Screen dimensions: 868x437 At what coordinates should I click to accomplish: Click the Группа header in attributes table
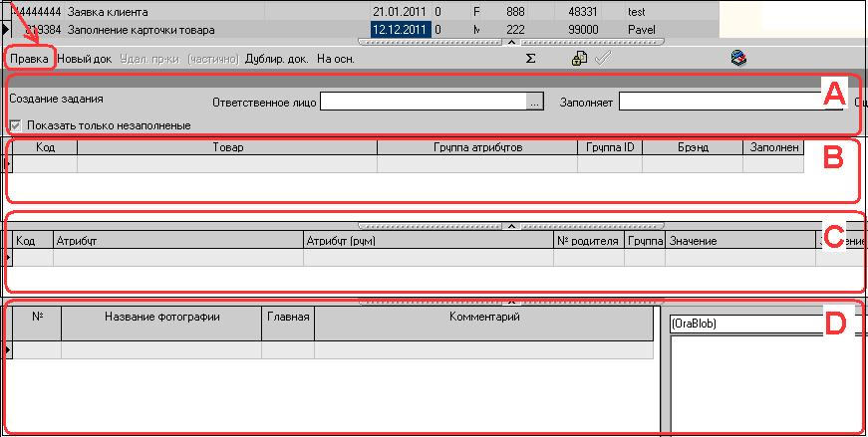(x=645, y=241)
